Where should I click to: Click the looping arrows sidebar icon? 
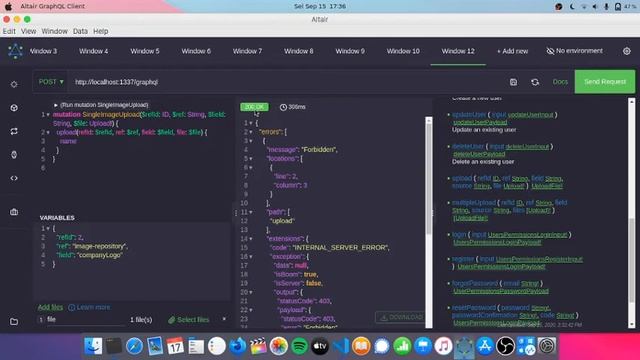tap(14, 131)
